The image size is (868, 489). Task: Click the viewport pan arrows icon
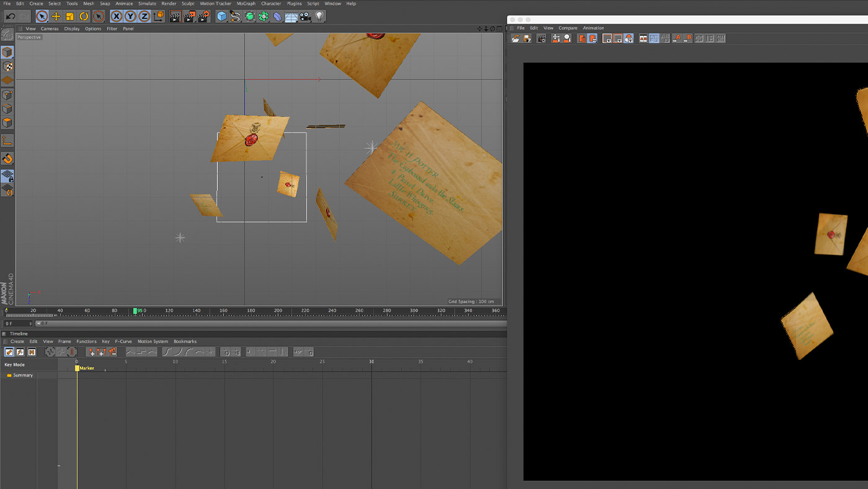480,29
